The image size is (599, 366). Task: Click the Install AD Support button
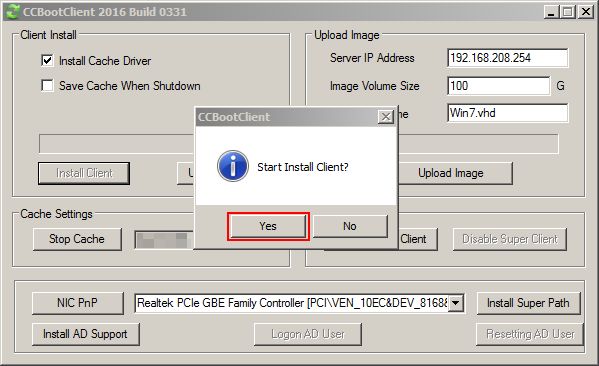[x=86, y=334]
